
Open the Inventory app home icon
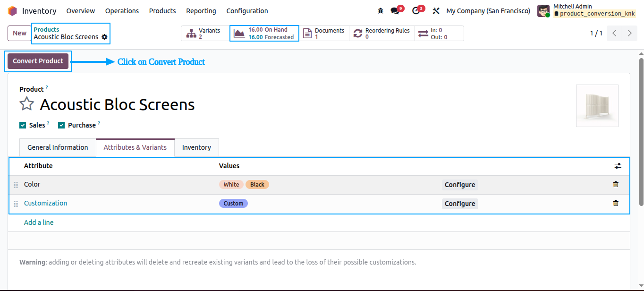[x=12, y=10]
